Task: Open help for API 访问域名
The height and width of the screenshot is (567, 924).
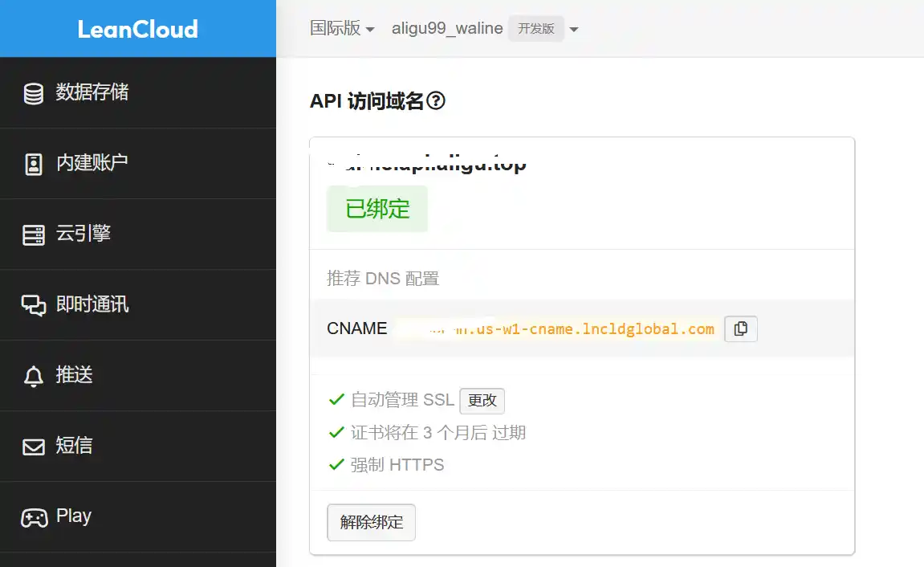Action: pyautogui.click(x=436, y=101)
